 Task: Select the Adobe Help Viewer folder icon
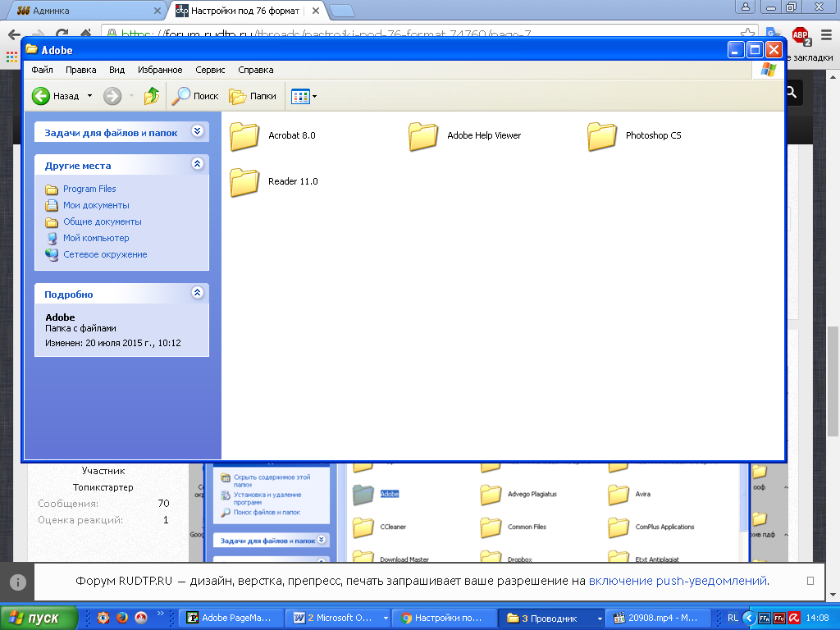point(423,136)
